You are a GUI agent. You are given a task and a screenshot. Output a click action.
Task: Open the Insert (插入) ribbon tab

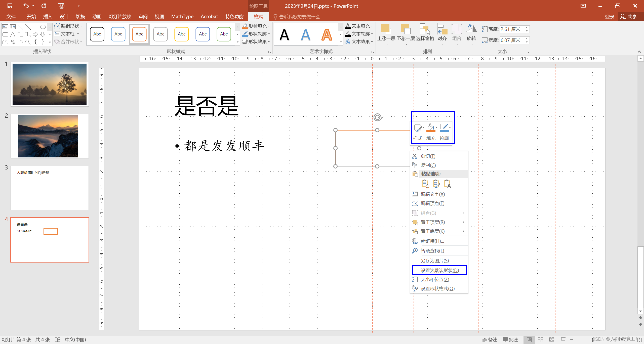[x=47, y=17]
